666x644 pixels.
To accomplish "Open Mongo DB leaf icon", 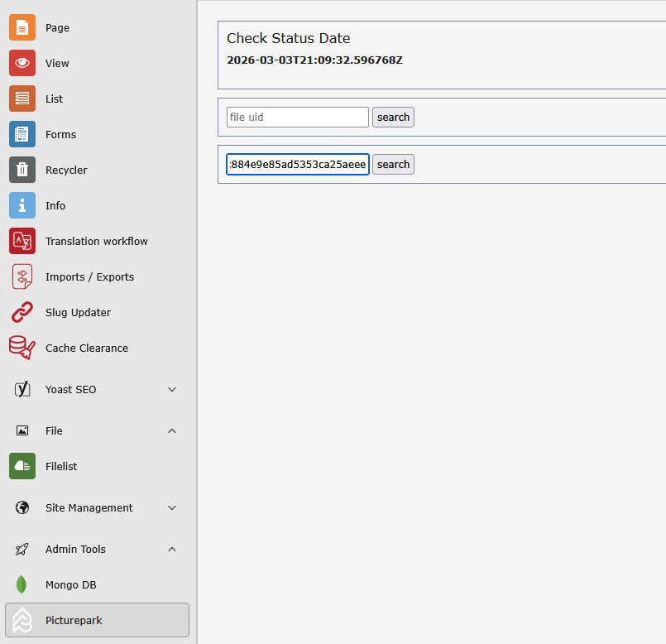I will (22, 584).
